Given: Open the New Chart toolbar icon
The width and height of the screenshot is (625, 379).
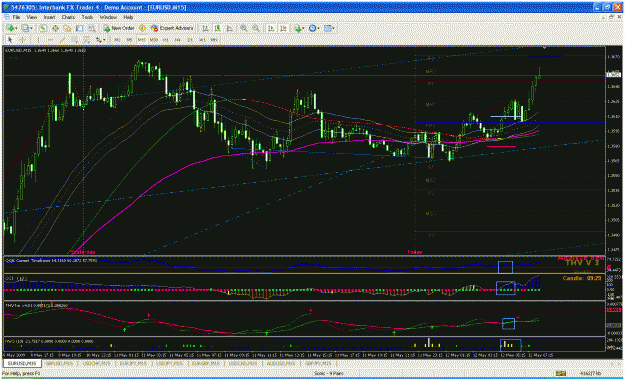Looking at the screenshot, I should pyautogui.click(x=10, y=28).
